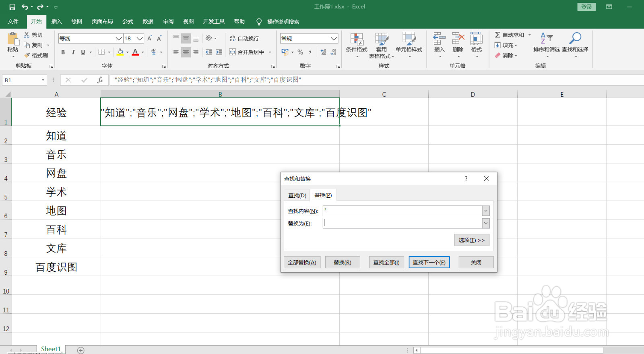This screenshot has height=354, width=644.
Task: Activate Format Painter (格式刷)
Action: point(36,55)
